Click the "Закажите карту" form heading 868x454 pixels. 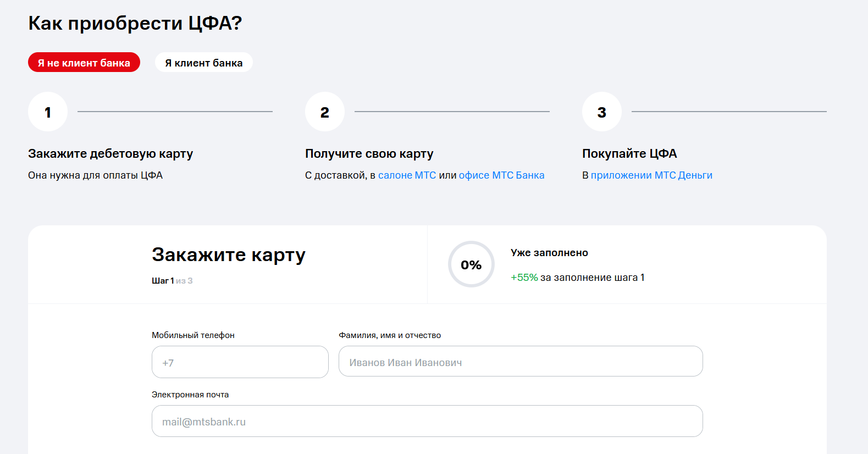[x=229, y=255]
